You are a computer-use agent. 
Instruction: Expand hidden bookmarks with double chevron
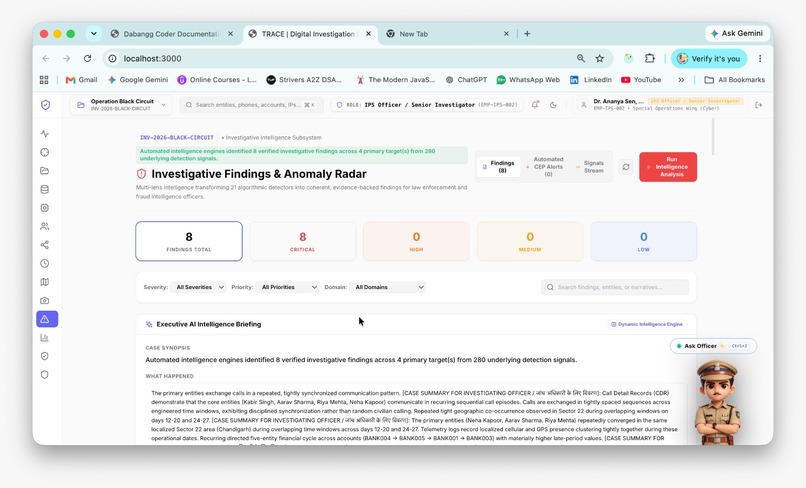tap(681, 80)
